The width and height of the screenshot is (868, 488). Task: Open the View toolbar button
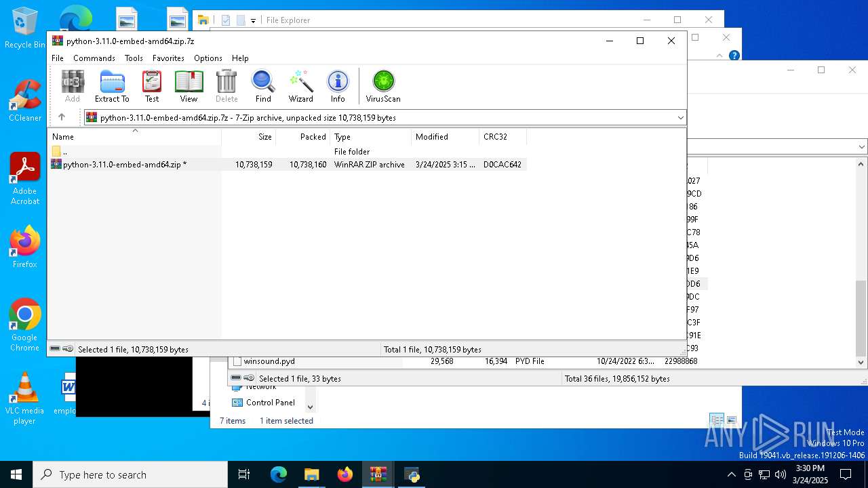189,87
